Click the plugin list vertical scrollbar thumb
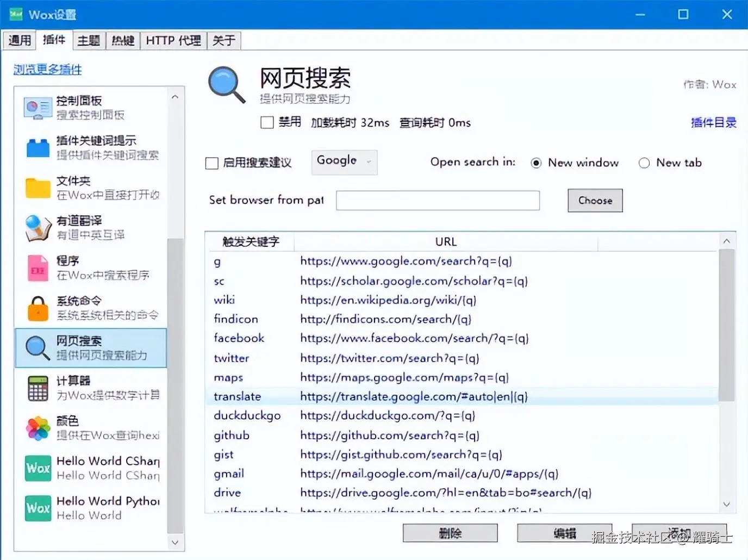Screen dimensions: 748x560 pyautogui.click(x=175, y=386)
